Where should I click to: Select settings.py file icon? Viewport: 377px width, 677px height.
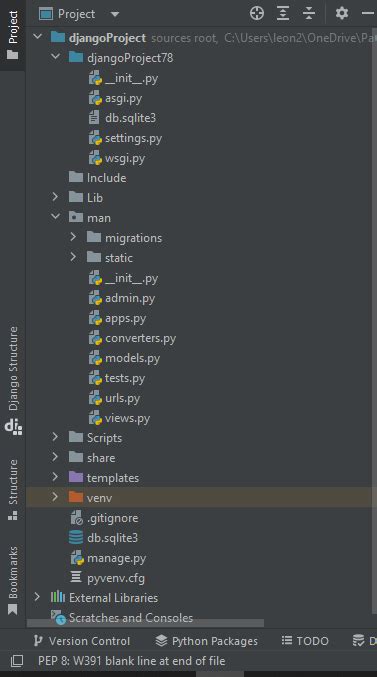click(x=95, y=139)
